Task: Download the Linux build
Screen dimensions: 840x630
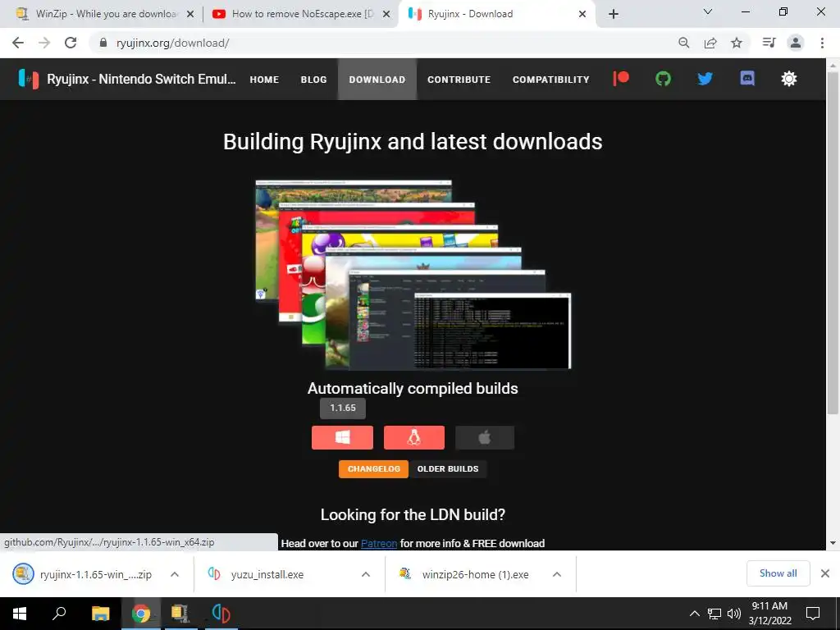Action: 414,438
